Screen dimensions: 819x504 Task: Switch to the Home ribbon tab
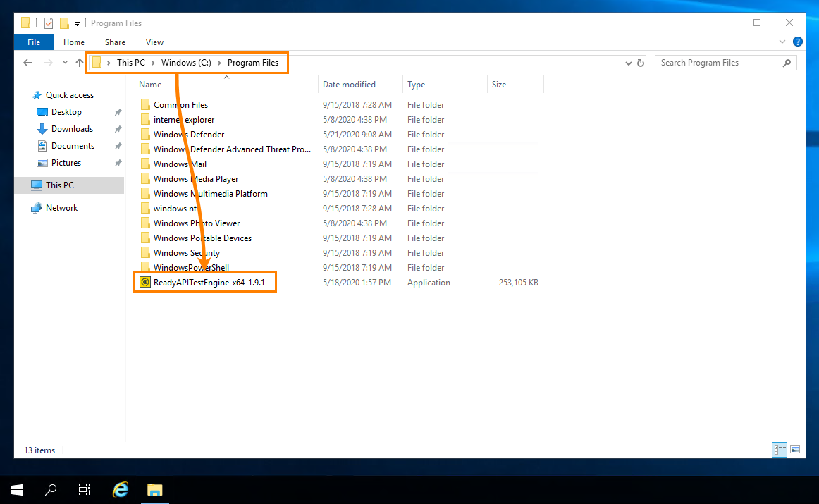pyautogui.click(x=73, y=42)
